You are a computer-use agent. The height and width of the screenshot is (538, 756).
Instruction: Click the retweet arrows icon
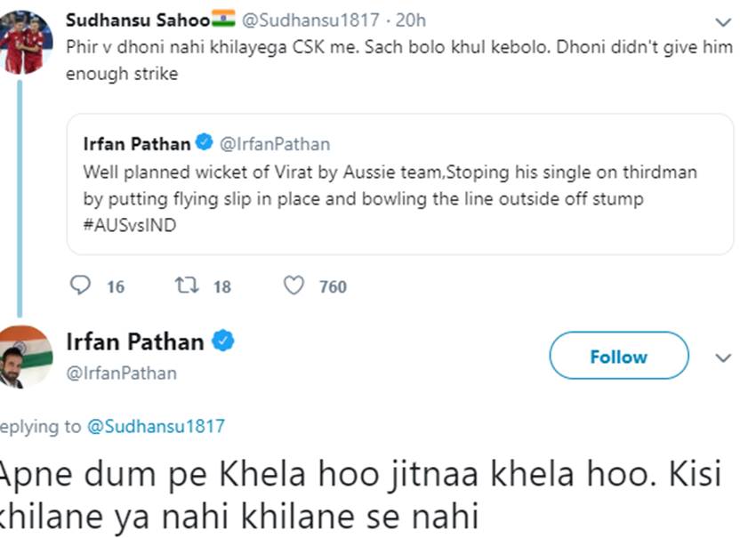188,285
